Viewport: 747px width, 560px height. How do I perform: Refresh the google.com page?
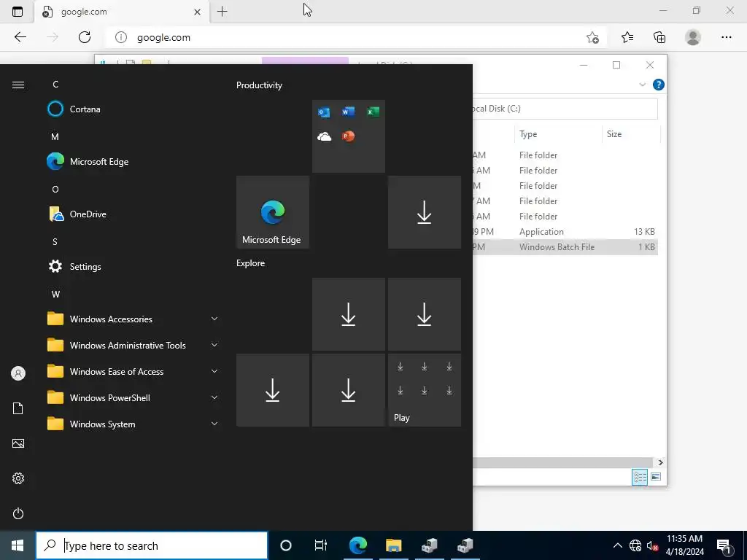(85, 37)
